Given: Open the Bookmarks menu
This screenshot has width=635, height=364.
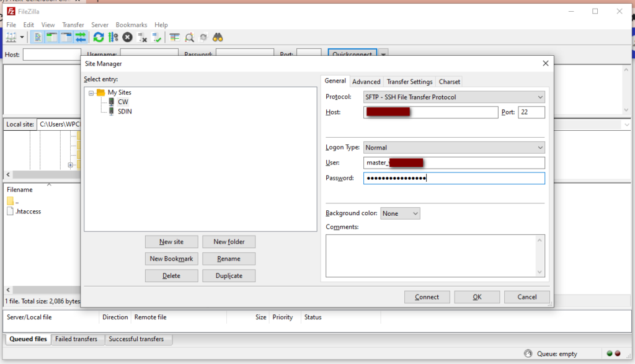Looking at the screenshot, I should 131,25.
